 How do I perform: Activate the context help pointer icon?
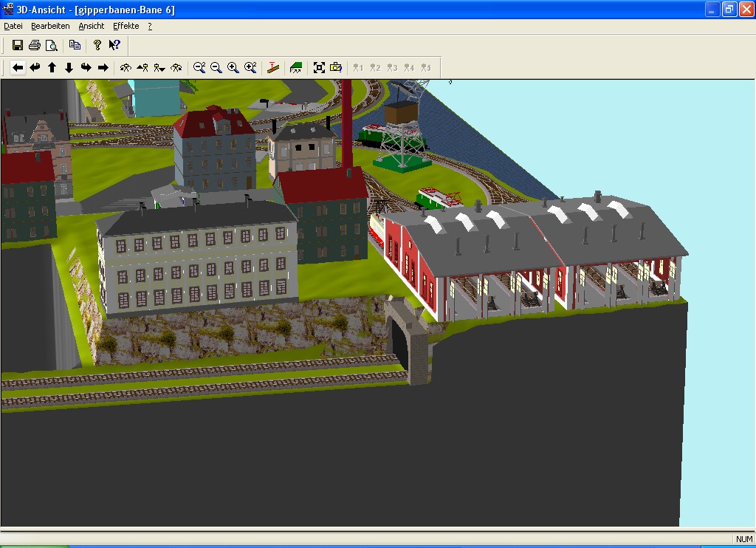point(114,45)
